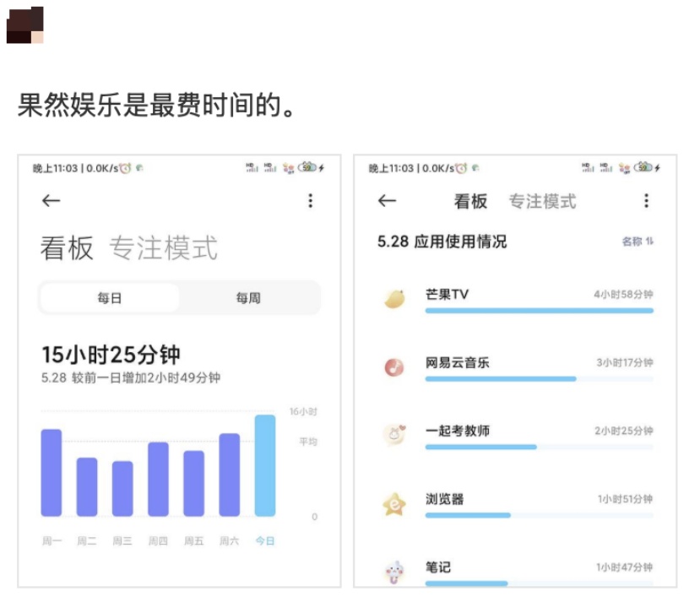Viewport: 700px width, 608px height.
Task: Click the 笔记 app icon
Action: pyautogui.click(x=394, y=572)
